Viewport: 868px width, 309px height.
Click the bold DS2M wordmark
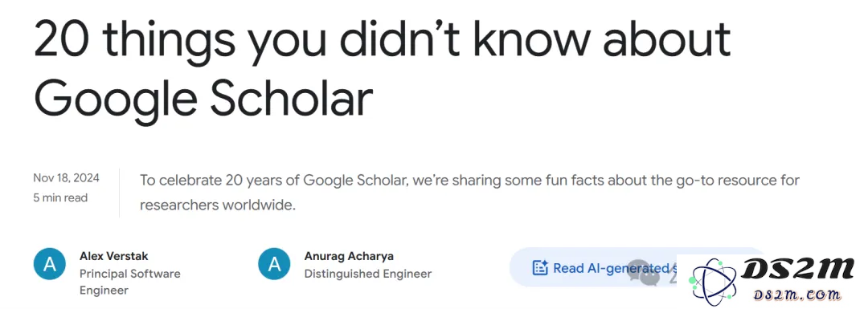[798, 270]
